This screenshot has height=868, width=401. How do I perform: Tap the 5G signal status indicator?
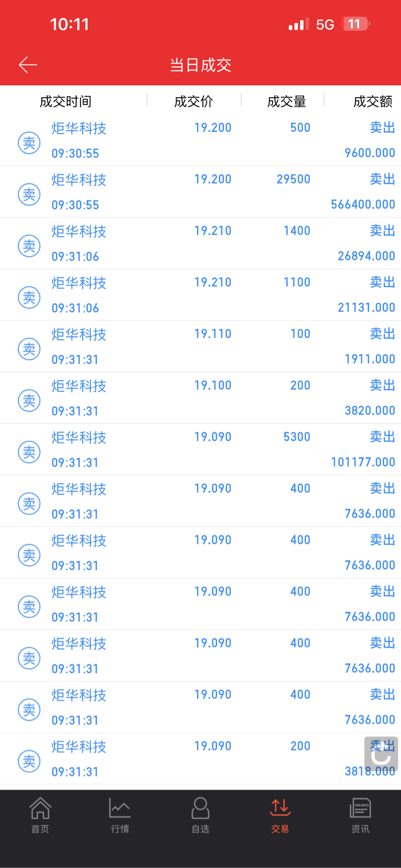tap(325, 25)
